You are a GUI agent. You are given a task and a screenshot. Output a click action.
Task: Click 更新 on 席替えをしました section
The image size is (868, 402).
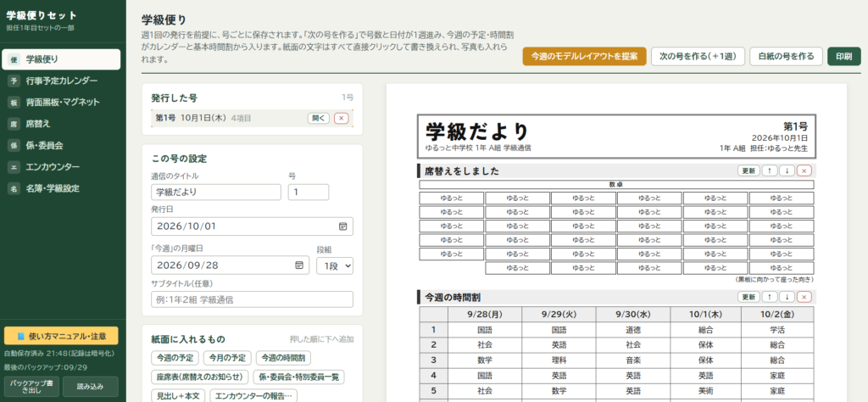tap(748, 171)
